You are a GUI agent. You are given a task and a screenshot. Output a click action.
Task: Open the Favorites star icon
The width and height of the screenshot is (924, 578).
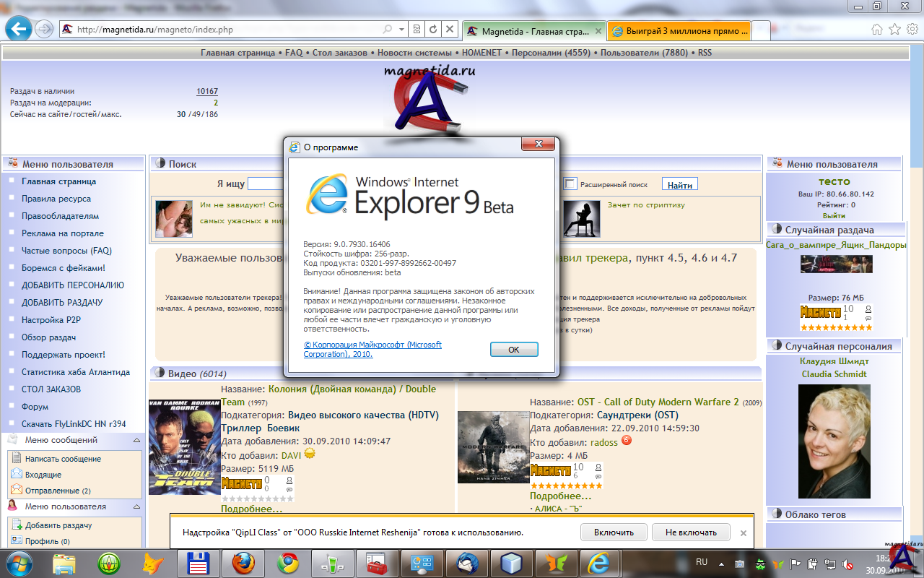coord(894,30)
